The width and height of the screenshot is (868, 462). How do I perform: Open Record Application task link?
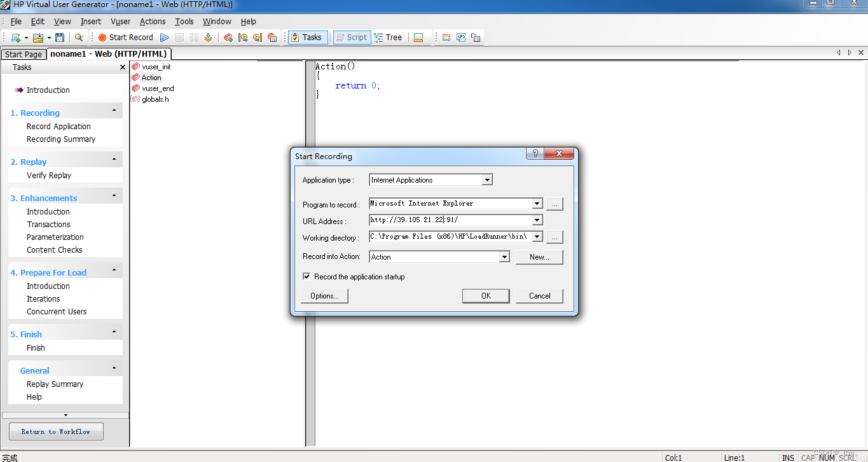59,127
